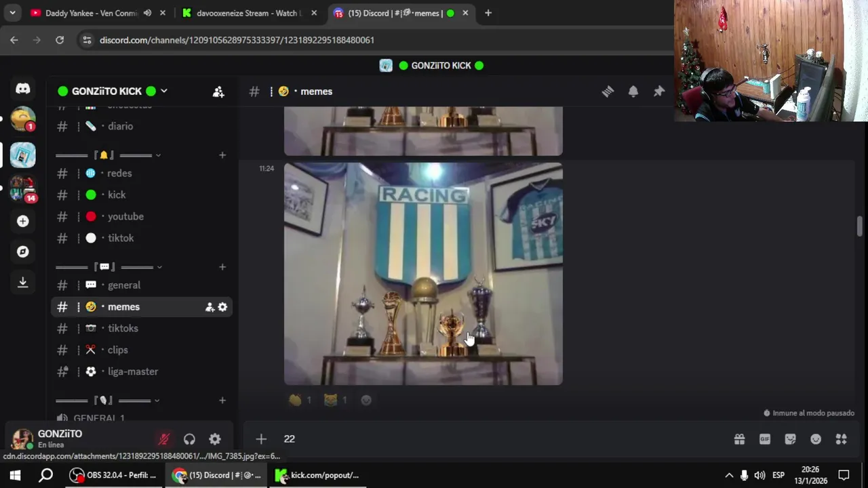Click the chat vertical scrollbar thumb
This screenshot has height=488, width=868.
point(860,226)
